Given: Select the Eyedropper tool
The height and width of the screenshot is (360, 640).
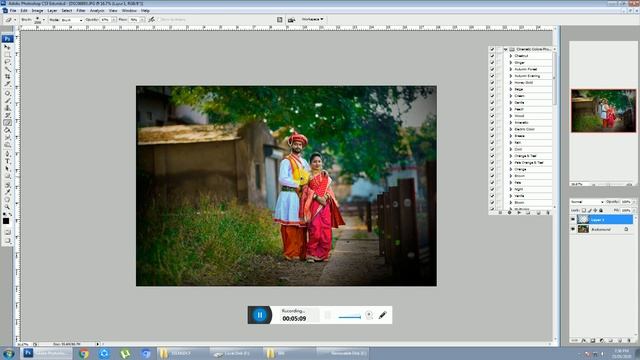Looking at the screenshot, I should pos(7,192).
